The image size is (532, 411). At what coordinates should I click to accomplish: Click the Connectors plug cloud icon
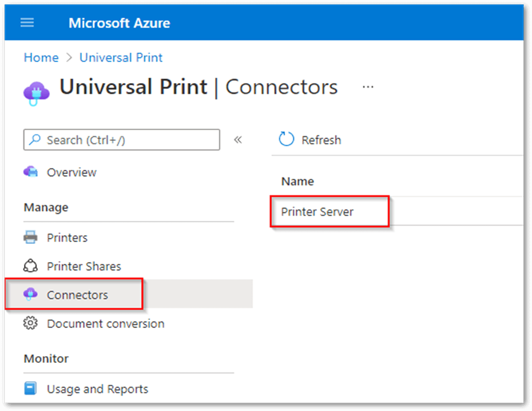[x=30, y=294]
